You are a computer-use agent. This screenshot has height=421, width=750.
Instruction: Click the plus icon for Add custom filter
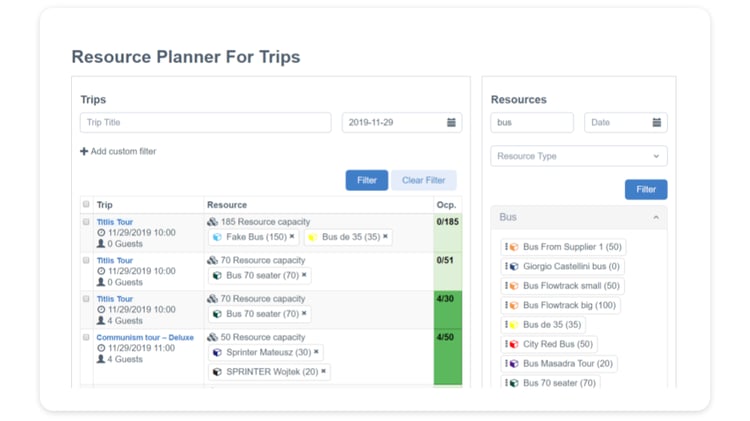pyautogui.click(x=84, y=152)
